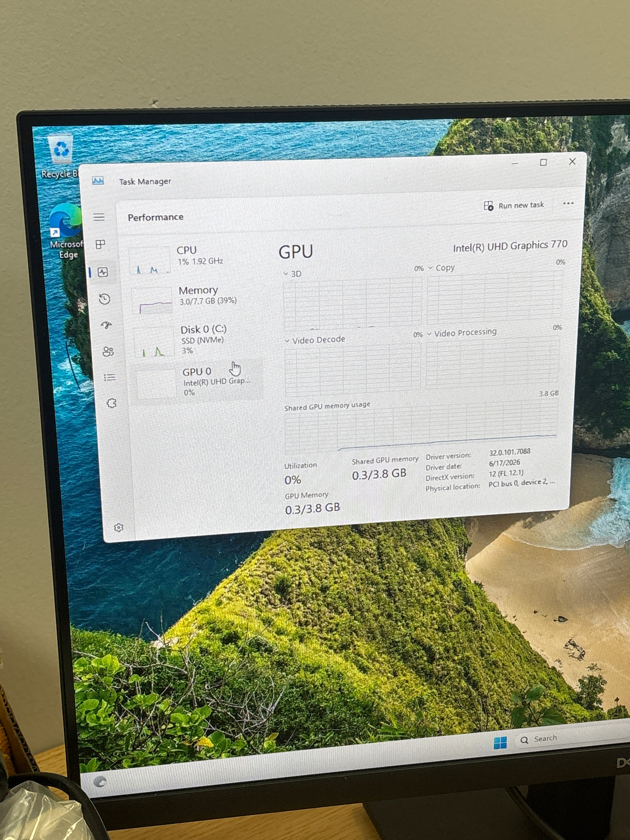Open the App history page icon
The image size is (630, 840).
click(x=104, y=299)
